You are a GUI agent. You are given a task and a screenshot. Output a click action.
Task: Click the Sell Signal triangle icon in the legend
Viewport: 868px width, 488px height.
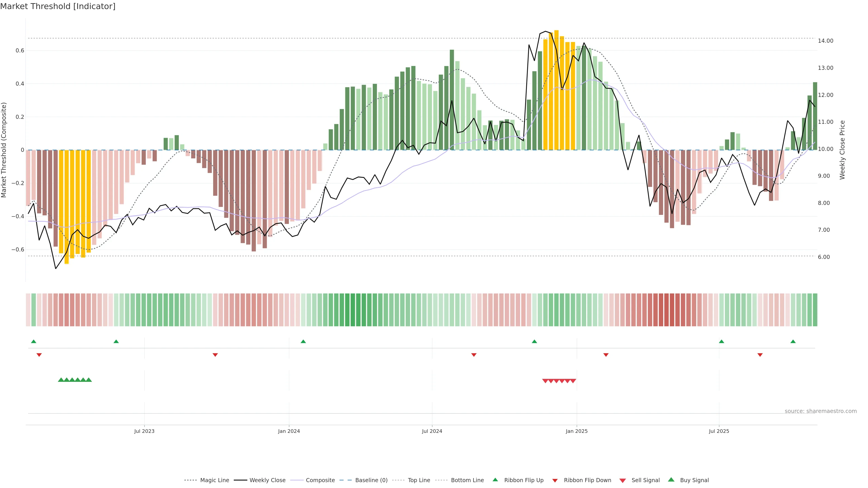[622, 481]
